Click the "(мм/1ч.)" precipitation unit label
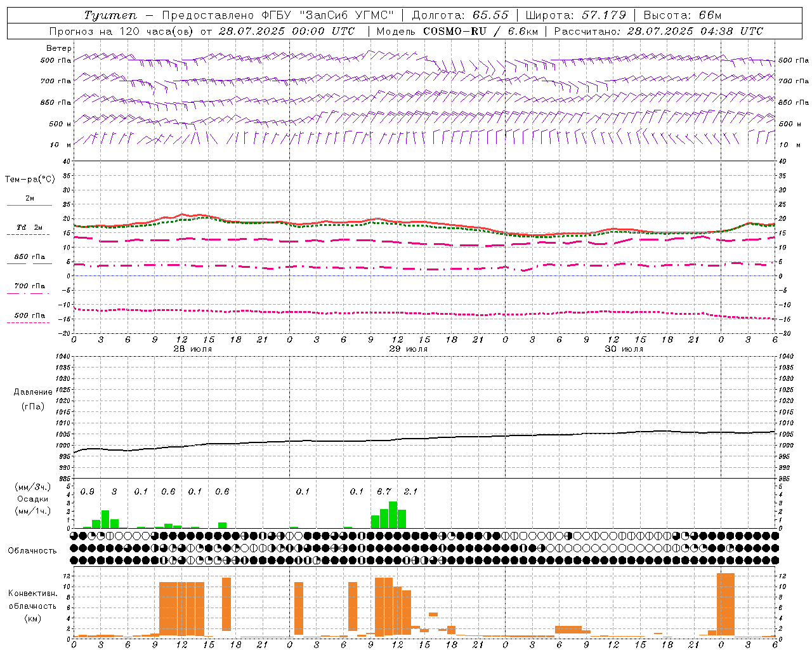 point(33,510)
